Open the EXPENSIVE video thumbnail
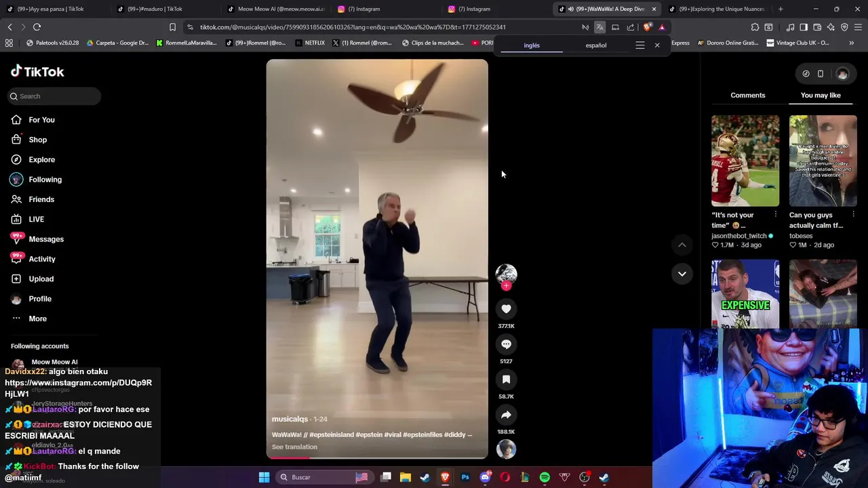Screen dimensions: 868x488 click(745, 293)
